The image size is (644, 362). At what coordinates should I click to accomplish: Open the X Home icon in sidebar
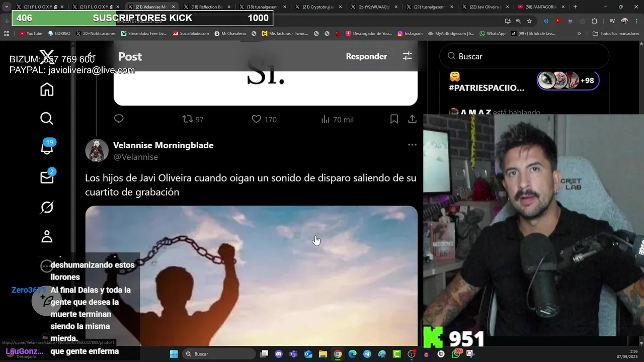click(x=47, y=89)
